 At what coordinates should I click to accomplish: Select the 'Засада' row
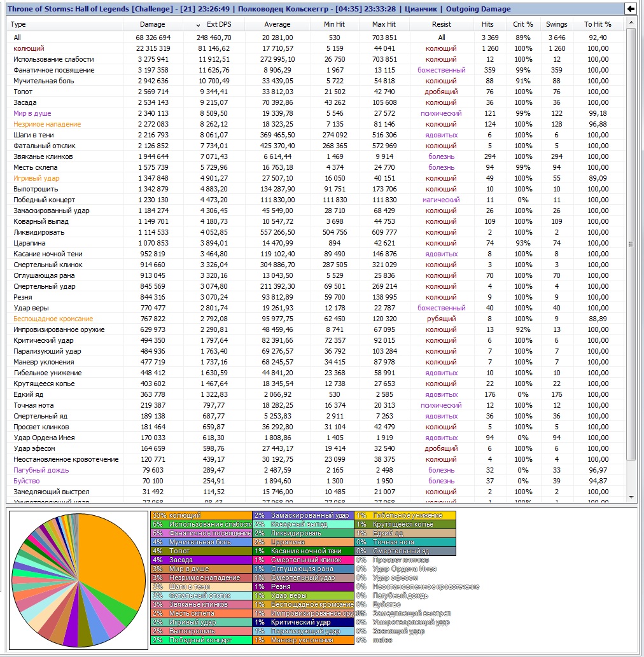(x=316, y=102)
